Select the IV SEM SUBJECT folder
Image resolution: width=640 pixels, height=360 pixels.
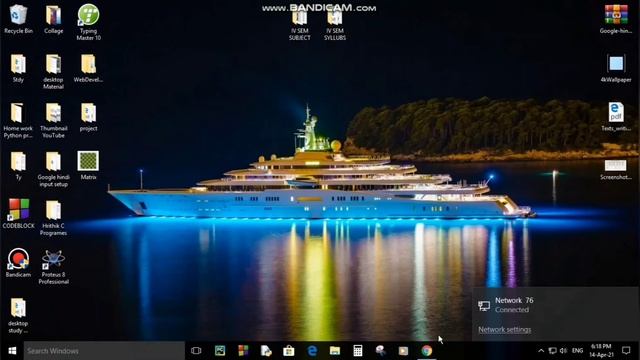pos(300,25)
